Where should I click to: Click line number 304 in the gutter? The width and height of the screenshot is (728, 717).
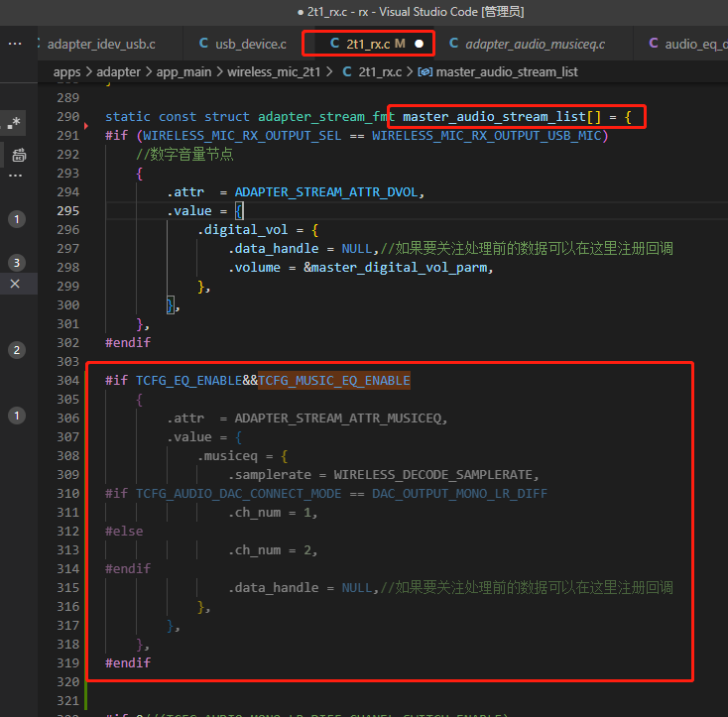68,381
